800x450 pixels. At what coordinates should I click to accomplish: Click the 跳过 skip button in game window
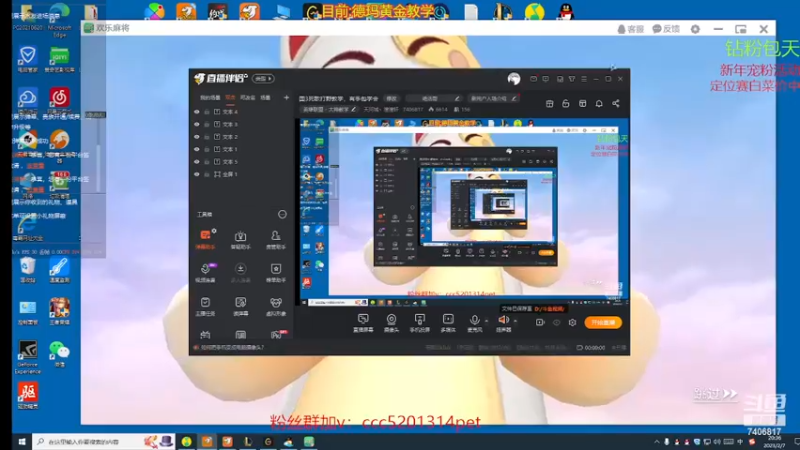coord(715,394)
